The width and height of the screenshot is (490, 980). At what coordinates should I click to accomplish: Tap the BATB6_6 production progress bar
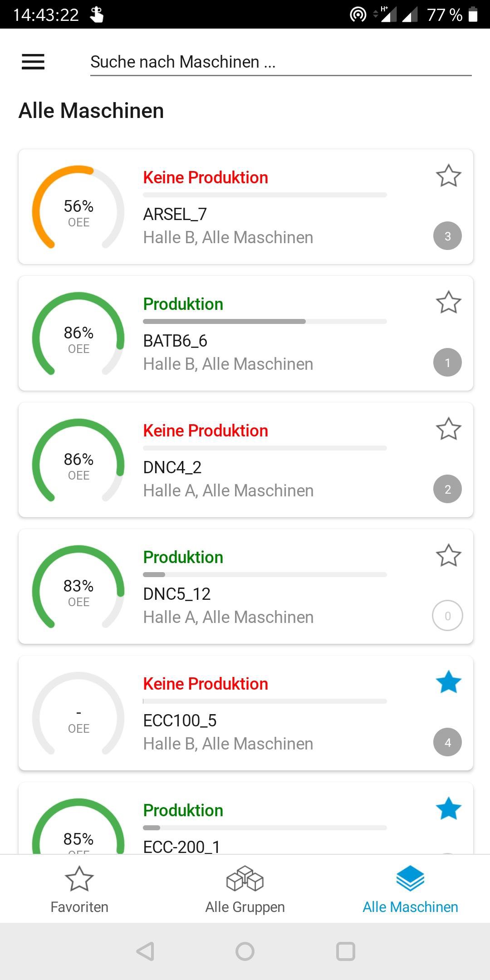point(265,322)
